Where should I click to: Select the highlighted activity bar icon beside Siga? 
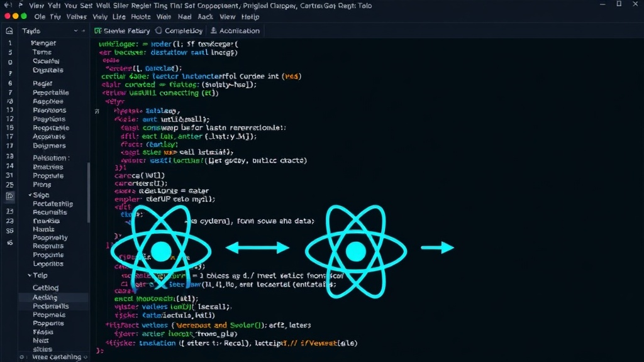coord(9,196)
